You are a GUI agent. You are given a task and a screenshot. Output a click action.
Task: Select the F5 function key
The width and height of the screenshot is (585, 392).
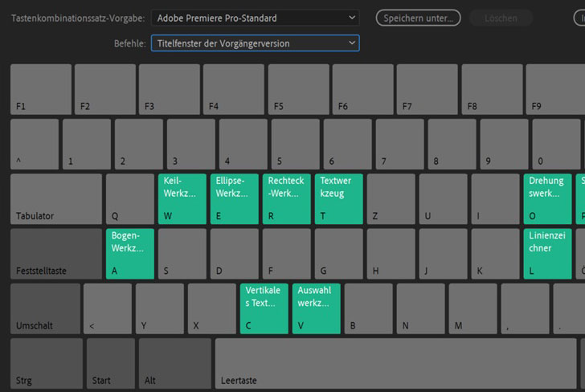tap(297, 88)
